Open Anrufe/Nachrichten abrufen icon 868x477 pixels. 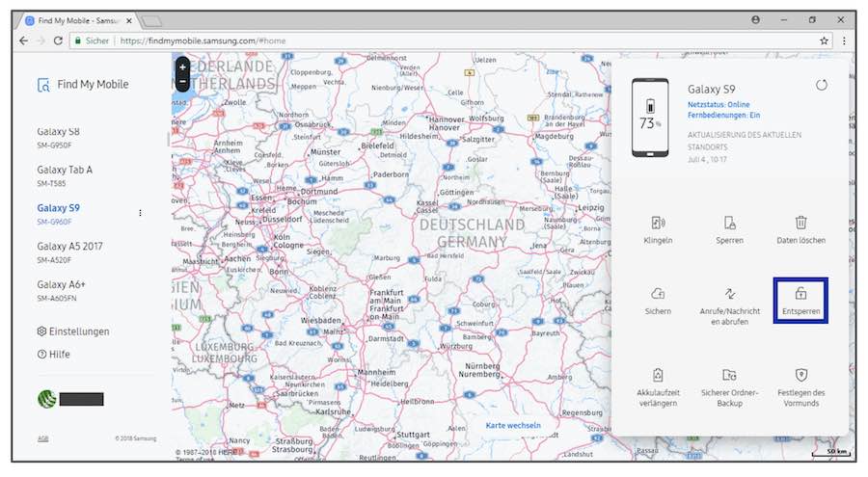pos(730,293)
